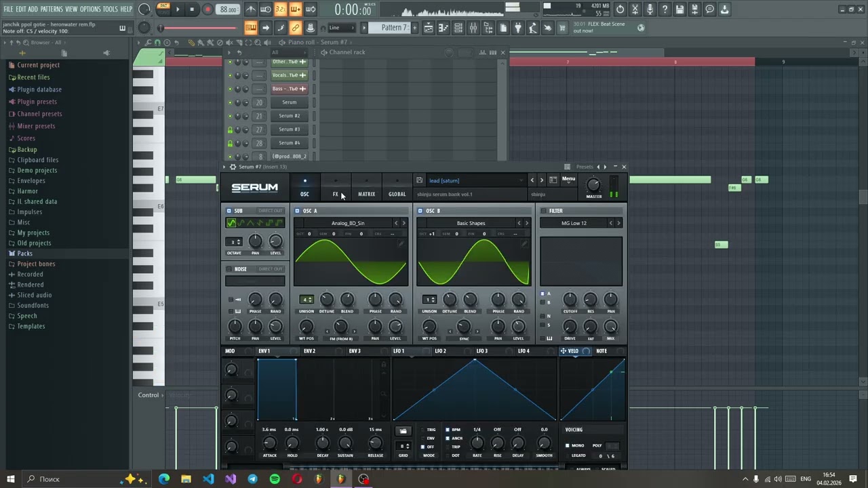Screen dimensions: 868x488
Task: Click the save project toolbar icon
Action: click(x=679, y=9)
